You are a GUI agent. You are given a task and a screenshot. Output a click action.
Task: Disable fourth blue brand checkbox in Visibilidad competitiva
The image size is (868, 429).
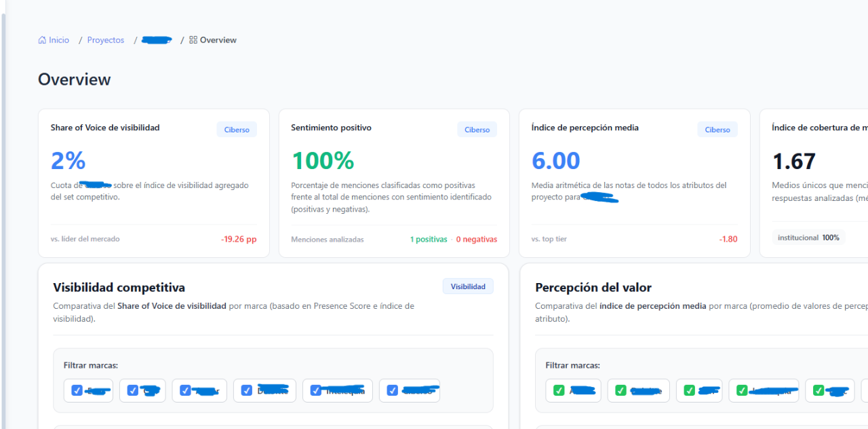247,390
